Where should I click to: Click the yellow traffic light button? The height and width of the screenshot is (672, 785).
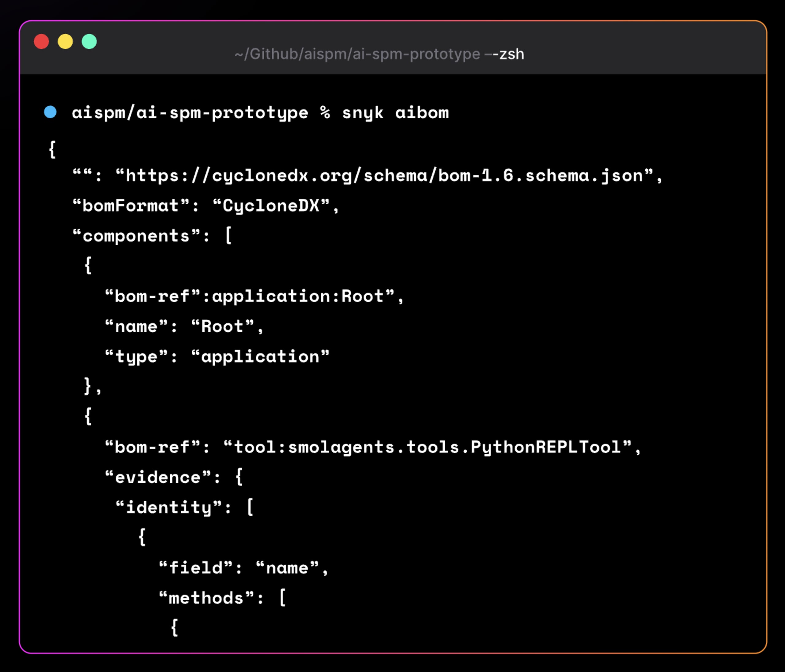pyautogui.click(x=66, y=42)
